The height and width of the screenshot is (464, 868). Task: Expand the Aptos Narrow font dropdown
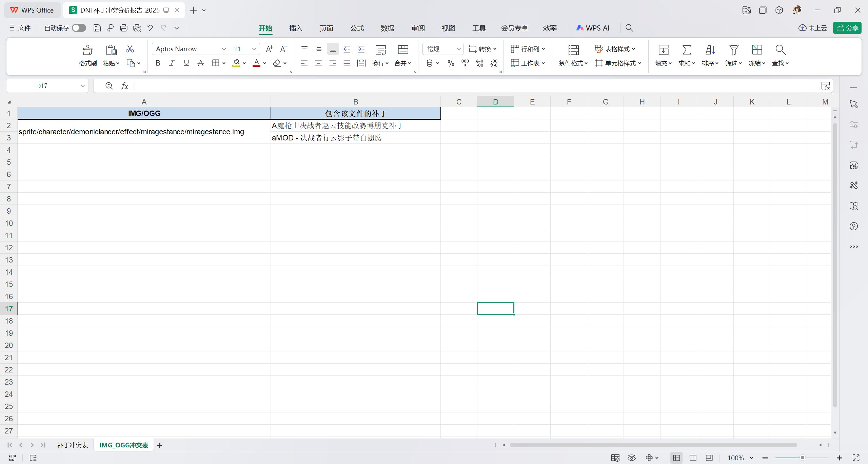pyautogui.click(x=224, y=49)
